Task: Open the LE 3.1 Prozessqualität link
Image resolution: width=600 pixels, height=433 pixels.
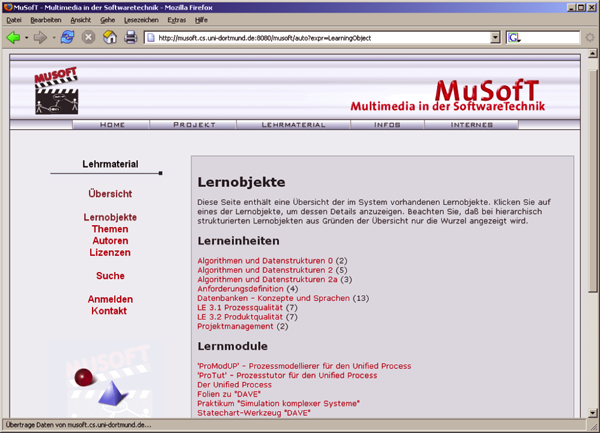Action: click(240, 308)
